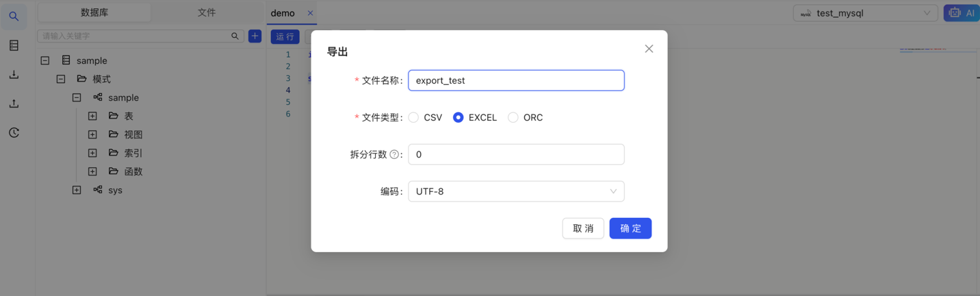
Task: Click the folder icon beside 函数
Action: tap(113, 171)
